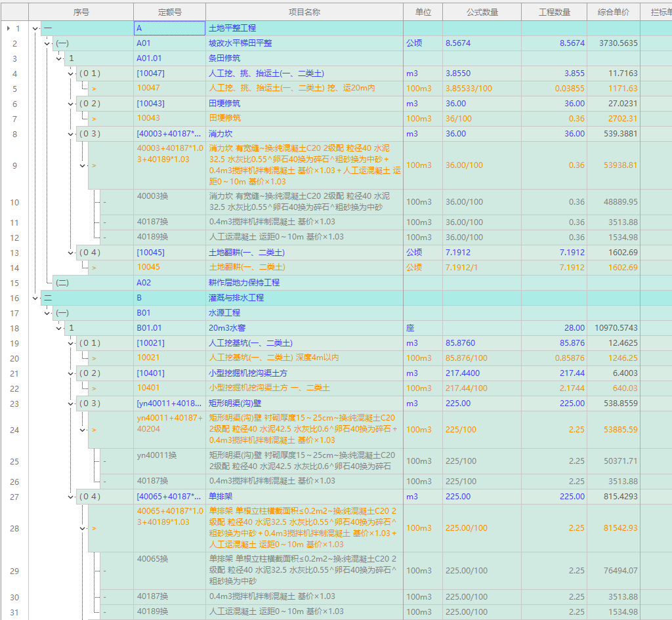The height and width of the screenshot is (620, 672).
Task: Select the grey 40003换 quota cell in row 10
Action: click(170, 202)
